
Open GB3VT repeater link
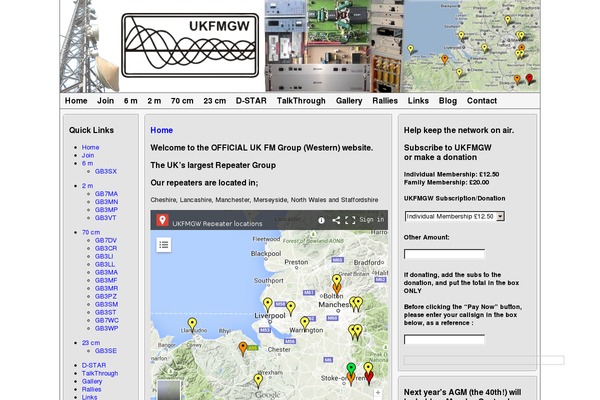coord(106,218)
